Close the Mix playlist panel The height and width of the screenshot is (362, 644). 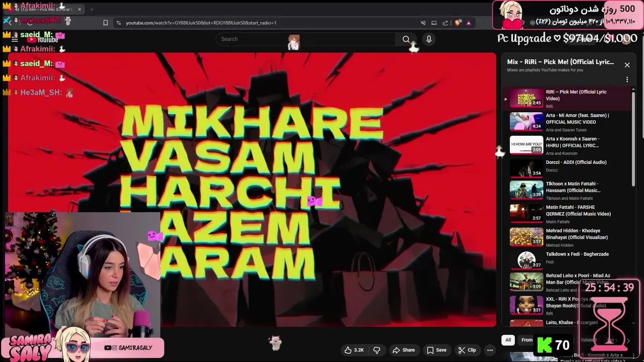tap(627, 65)
